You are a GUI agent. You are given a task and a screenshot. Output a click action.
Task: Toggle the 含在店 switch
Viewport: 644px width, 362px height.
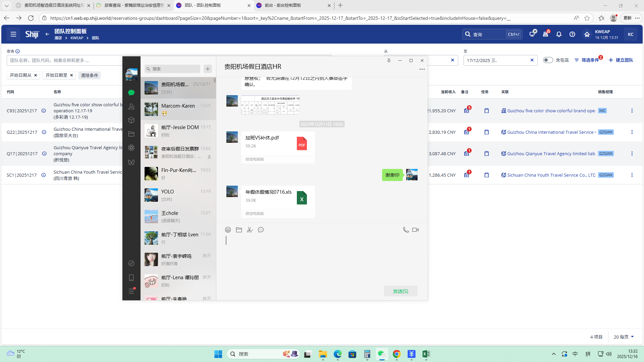(x=547, y=60)
